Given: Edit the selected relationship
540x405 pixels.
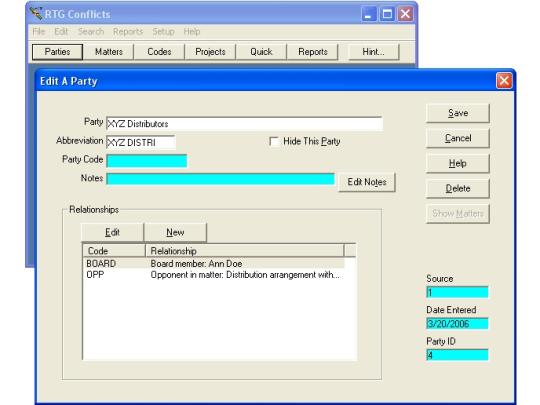Looking at the screenshot, I should [x=112, y=232].
